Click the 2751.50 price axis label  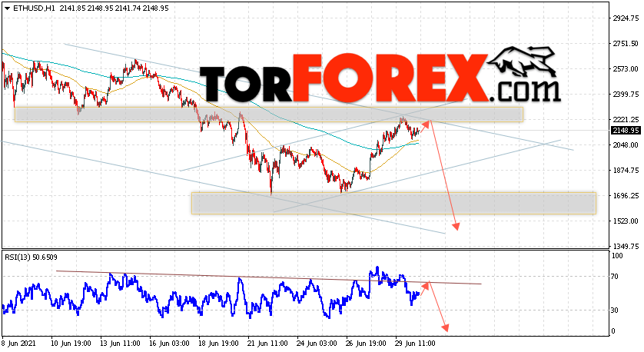coord(626,44)
